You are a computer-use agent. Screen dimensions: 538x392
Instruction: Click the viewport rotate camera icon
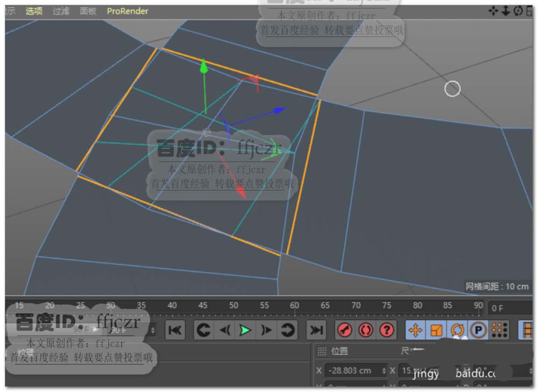click(x=518, y=11)
